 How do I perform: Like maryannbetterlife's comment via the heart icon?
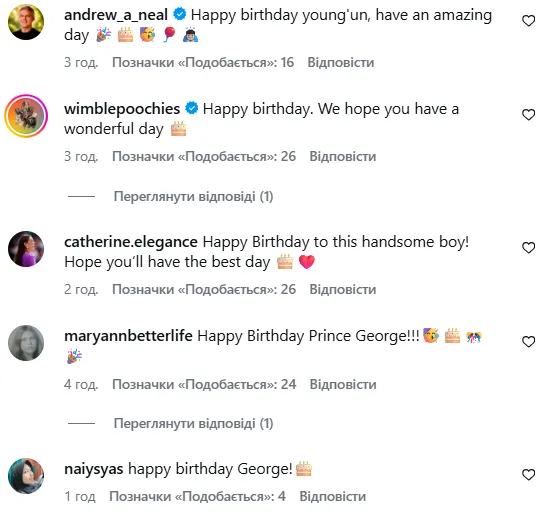point(528,342)
